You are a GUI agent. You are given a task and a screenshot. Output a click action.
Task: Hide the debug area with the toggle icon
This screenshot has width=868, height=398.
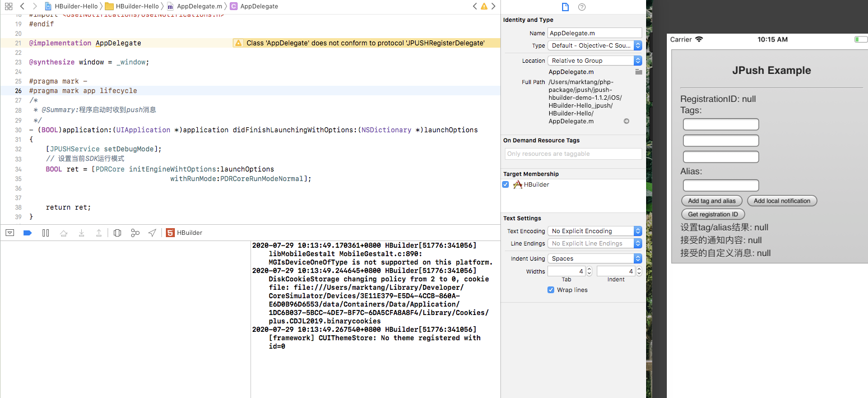point(10,233)
